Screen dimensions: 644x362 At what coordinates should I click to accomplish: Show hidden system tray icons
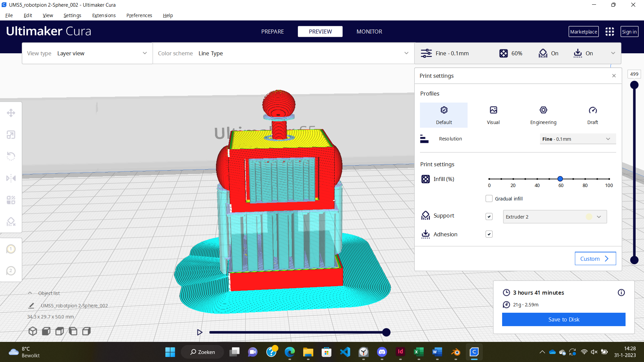tap(542, 352)
